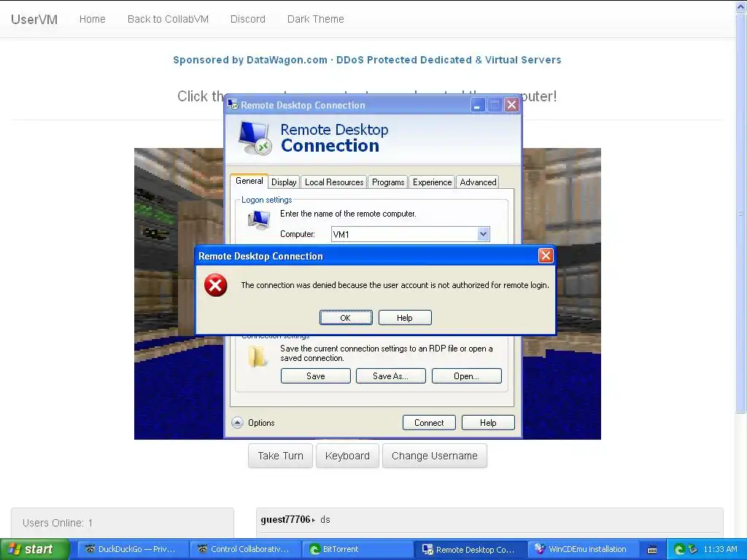Expand the Computer dropdown arrow
Screen dimensions: 747x560
pyautogui.click(x=483, y=234)
